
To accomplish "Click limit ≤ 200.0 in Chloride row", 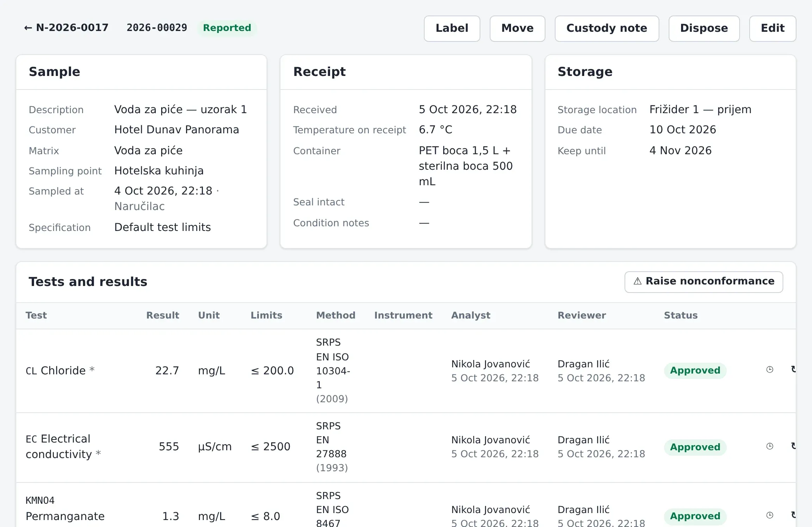I will point(272,371).
